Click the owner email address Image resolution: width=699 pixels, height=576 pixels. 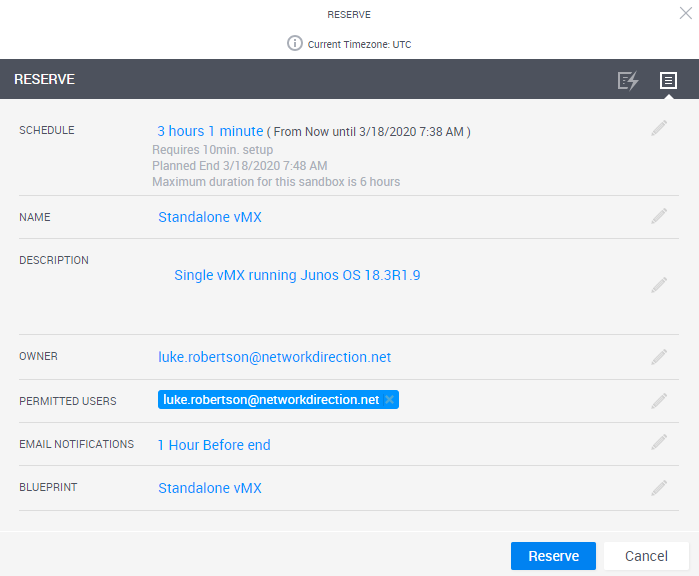275,357
